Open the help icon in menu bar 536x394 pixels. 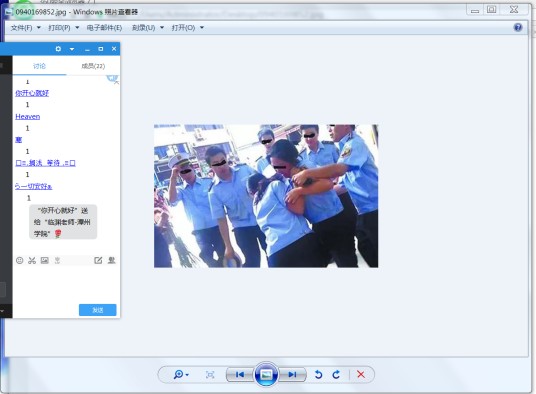[x=518, y=27]
